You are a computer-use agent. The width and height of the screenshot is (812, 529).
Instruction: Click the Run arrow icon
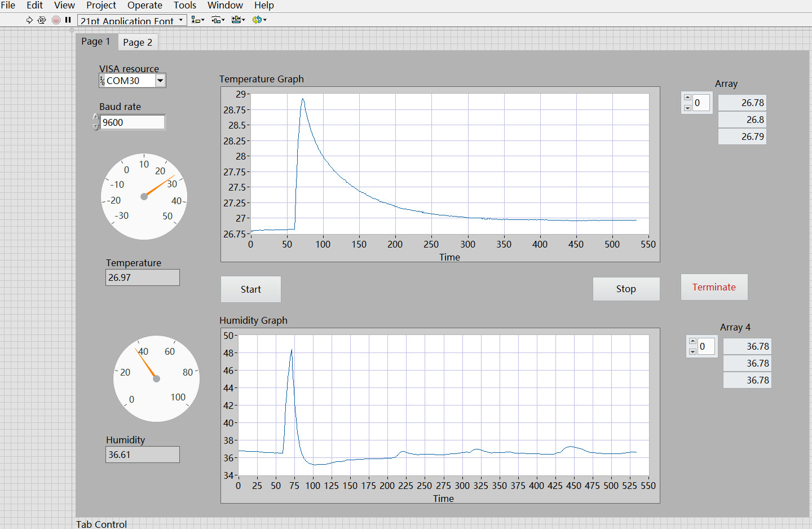click(29, 20)
